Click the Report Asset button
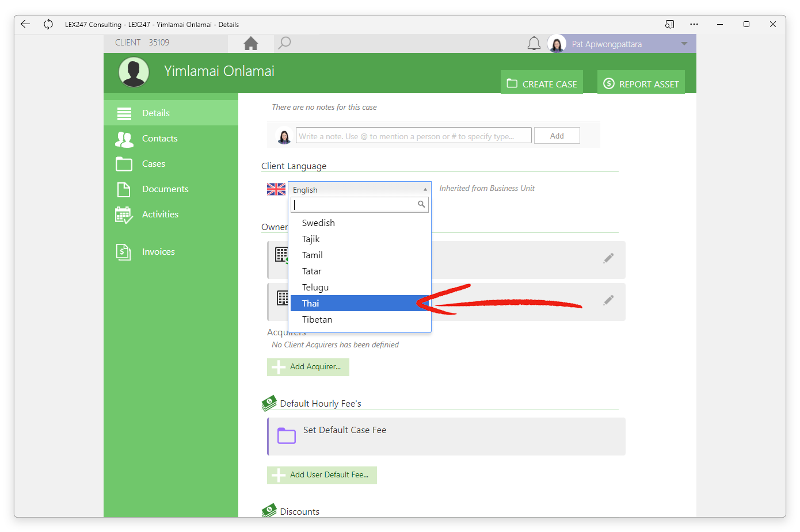The image size is (800, 532). click(x=641, y=82)
